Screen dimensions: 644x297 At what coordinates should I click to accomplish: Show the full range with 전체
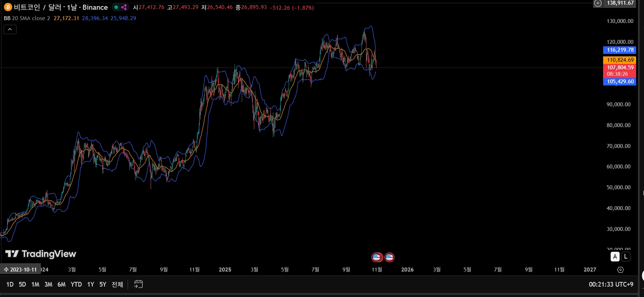tap(117, 284)
